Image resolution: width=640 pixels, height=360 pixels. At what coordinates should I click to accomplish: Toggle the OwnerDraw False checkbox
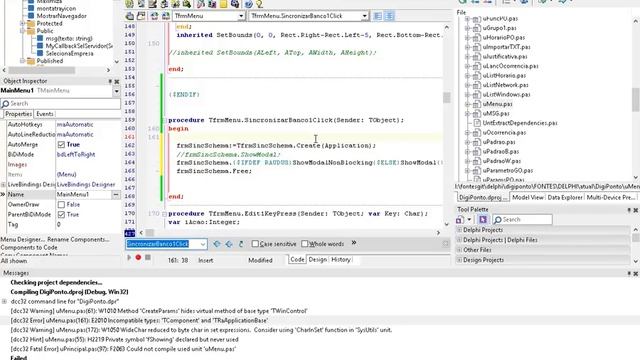[x=61, y=204]
